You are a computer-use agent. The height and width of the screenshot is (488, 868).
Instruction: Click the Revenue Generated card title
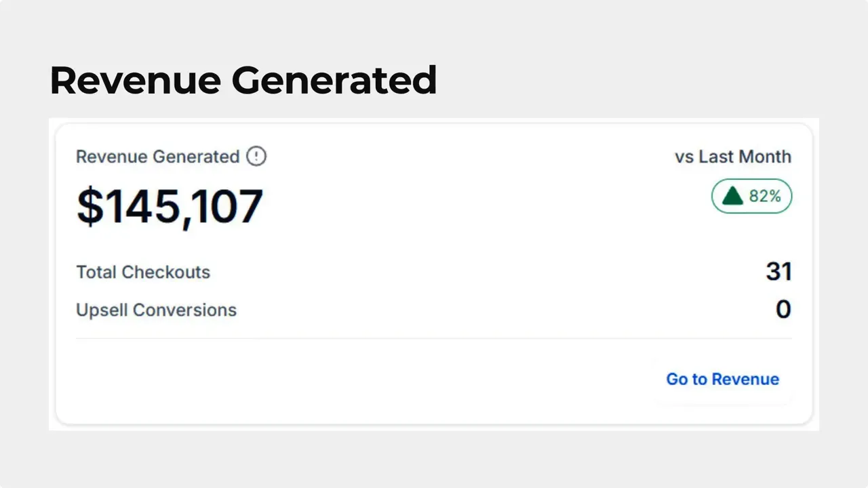coord(157,157)
